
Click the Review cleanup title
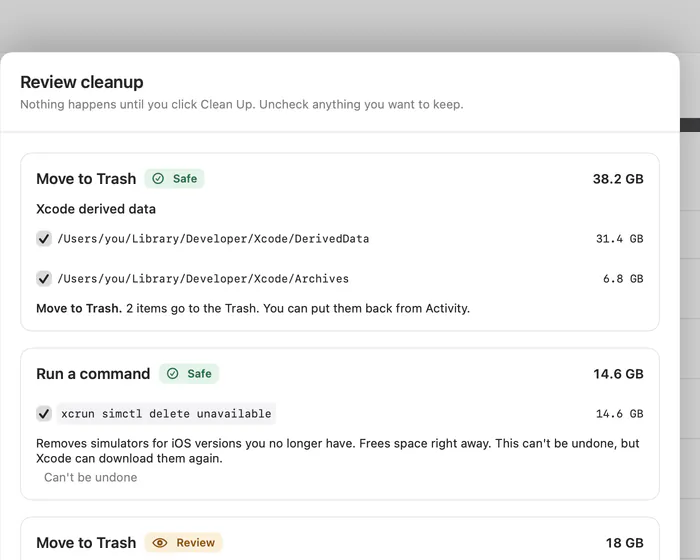(82, 82)
